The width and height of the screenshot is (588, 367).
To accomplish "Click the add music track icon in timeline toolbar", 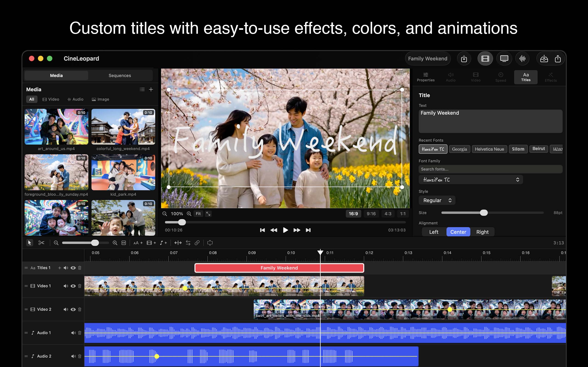I will 163,243.
